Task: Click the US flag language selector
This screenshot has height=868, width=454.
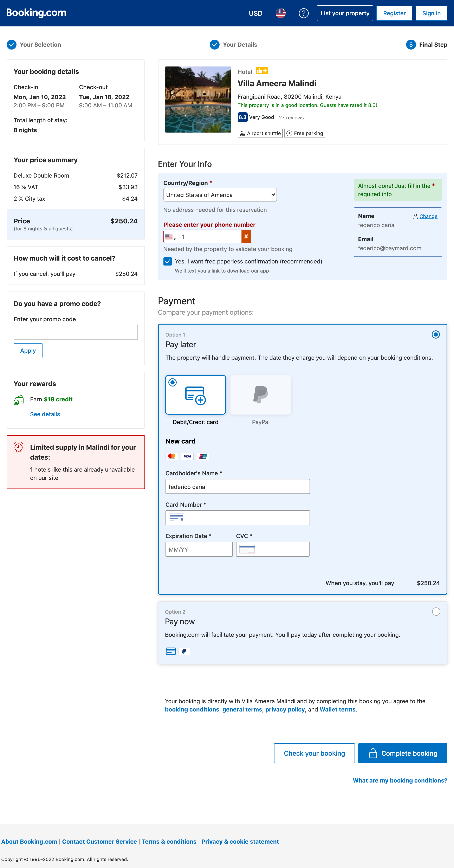Action: (x=280, y=13)
